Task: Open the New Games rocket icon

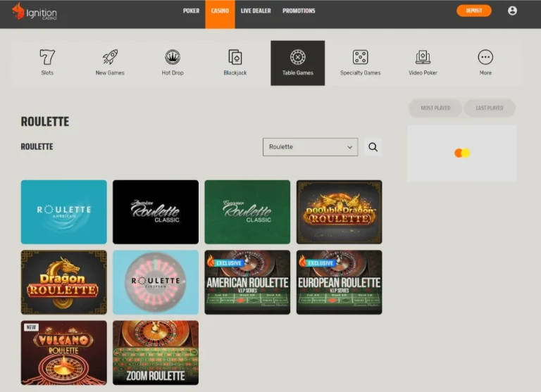Action: [110, 57]
